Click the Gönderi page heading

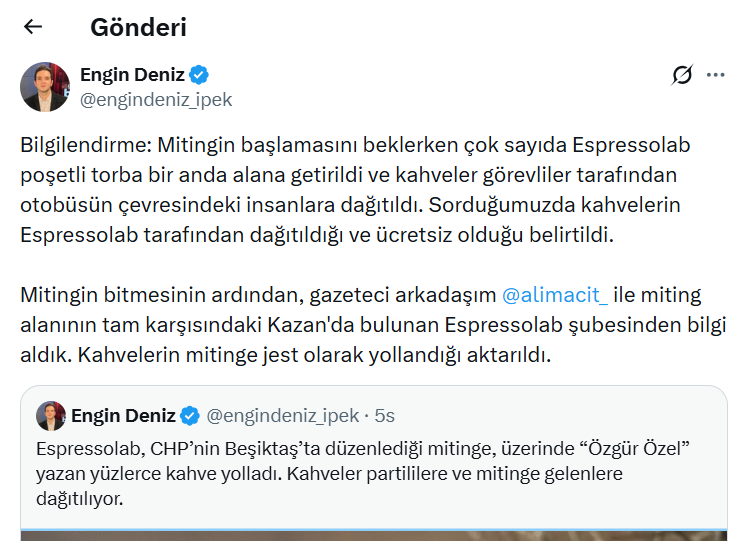click(139, 27)
